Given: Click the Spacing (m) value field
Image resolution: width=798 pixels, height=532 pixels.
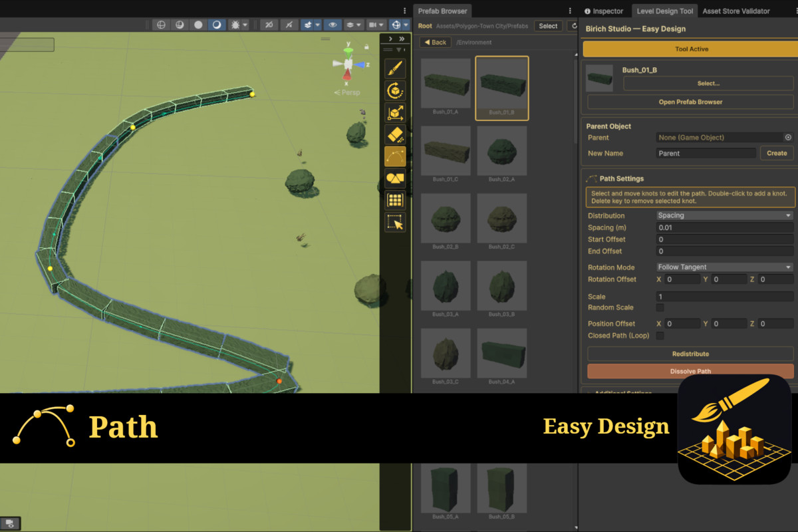Looking at the screenshot, I should 725,227.
